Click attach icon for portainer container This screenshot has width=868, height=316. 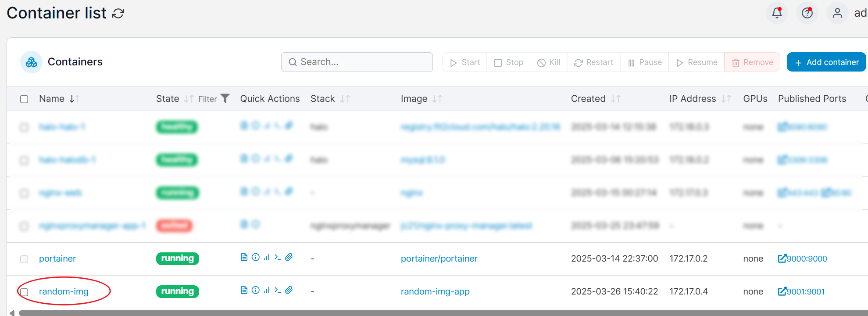289,257
